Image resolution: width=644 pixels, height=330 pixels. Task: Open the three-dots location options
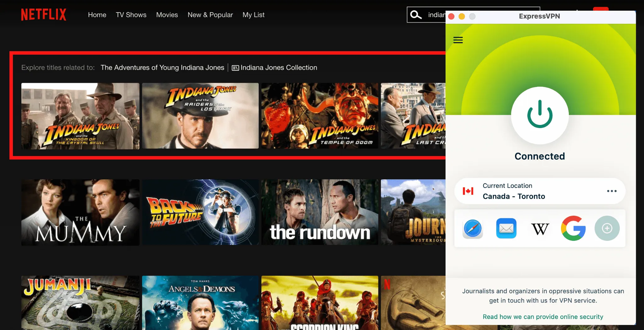click(612, 191)
